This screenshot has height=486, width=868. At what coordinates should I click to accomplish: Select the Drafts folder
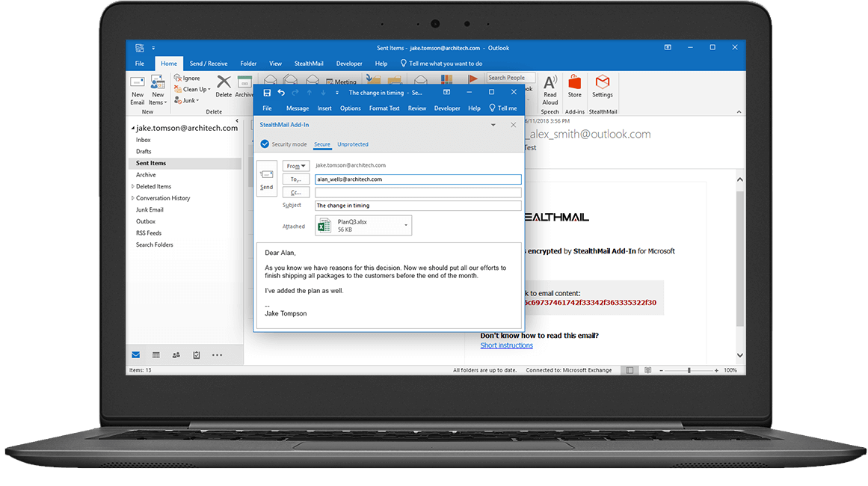[144, 152]
